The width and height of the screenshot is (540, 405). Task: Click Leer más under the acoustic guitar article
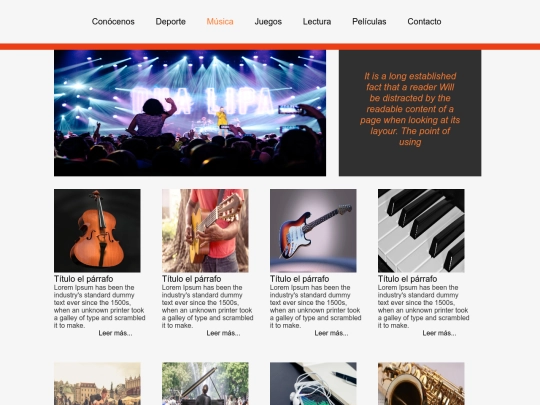[x=224, y=333]
